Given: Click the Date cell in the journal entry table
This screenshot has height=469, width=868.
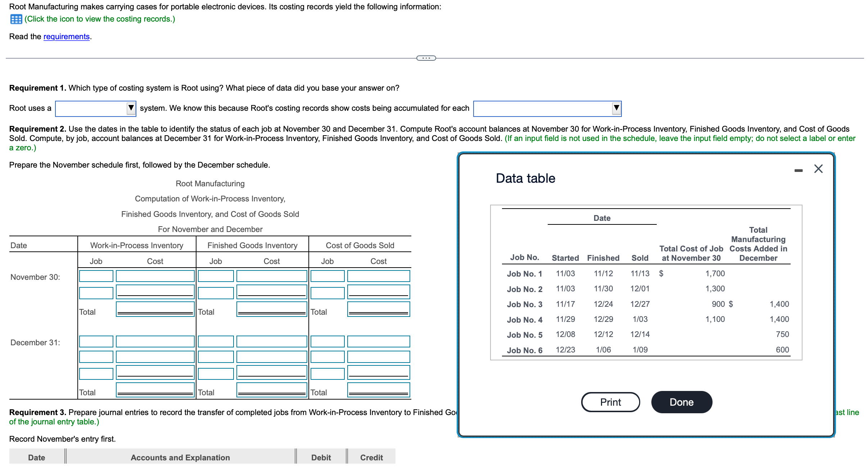Looking at the screenshot, I should (36, 457).
